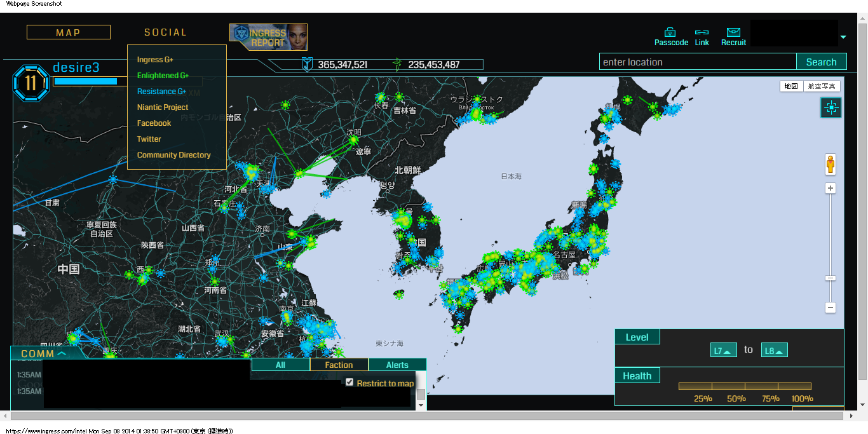This screenshot has height=434, width=868.
Task: Click the 日本海 map label
Action: (511, 176)
